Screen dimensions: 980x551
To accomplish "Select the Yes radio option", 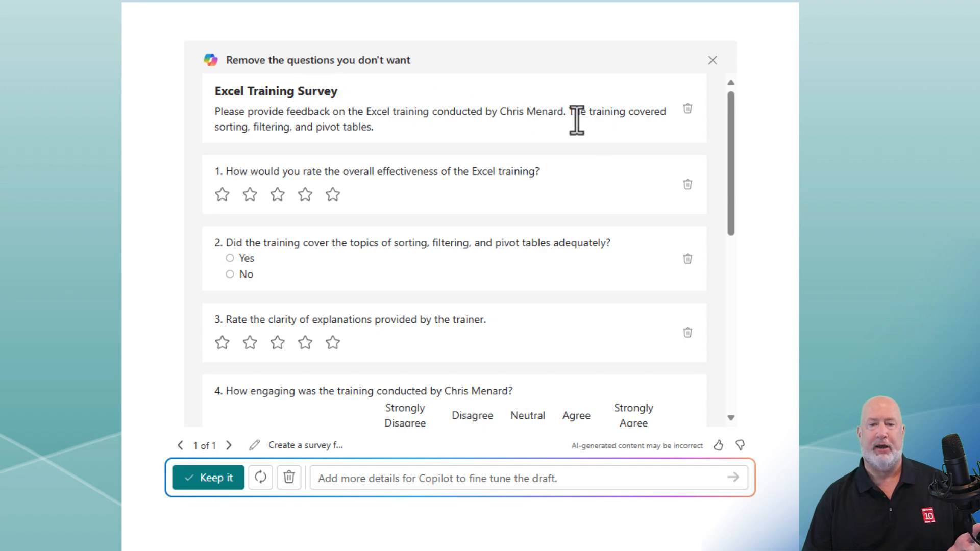I will coord(230,258).
